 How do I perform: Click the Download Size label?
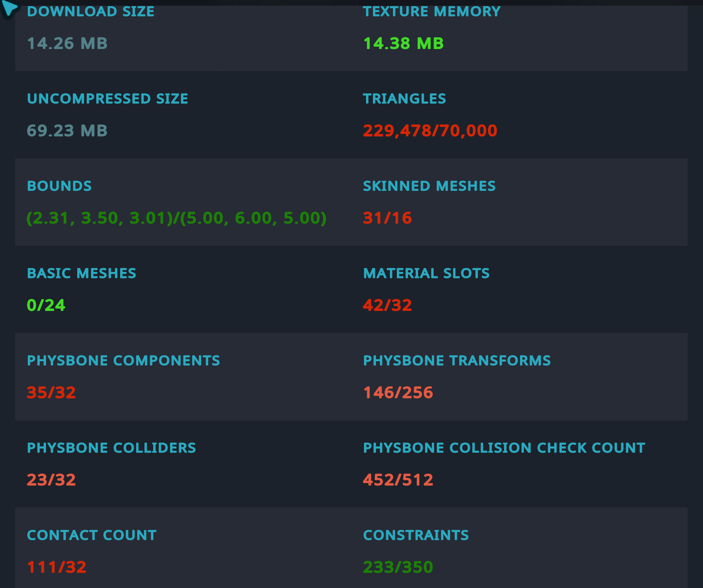point(91,11)
